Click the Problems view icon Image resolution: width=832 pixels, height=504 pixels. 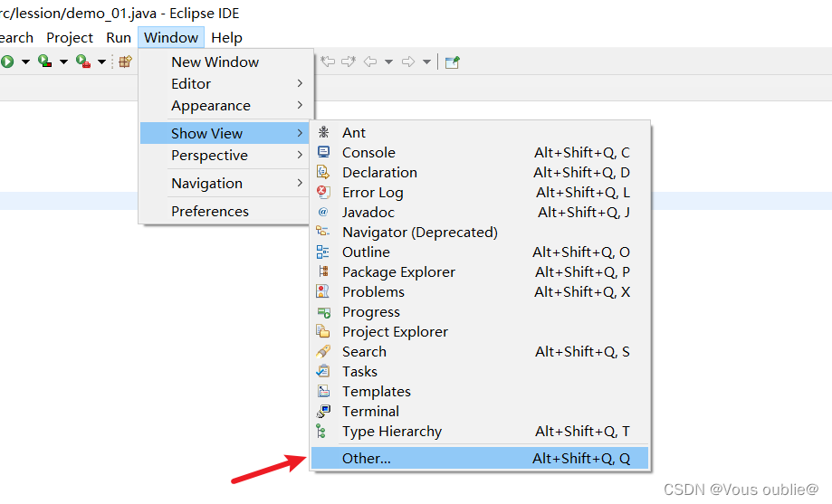[x=323, y=291]
